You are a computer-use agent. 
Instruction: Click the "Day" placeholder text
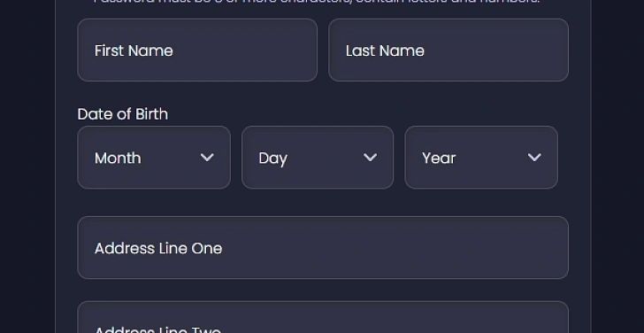click(x=272, y=159)
